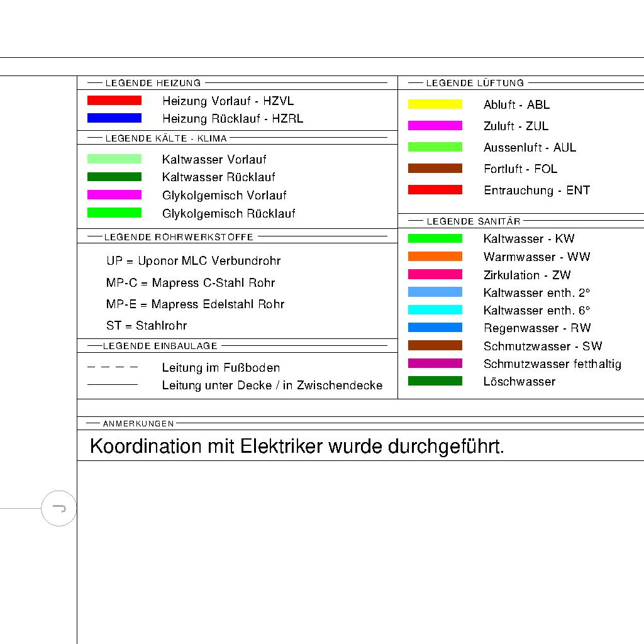Click the light green Kaltwasser Vorlauf swatch
This screenshot has height=644, width=644.
click(x=114, y=159)
